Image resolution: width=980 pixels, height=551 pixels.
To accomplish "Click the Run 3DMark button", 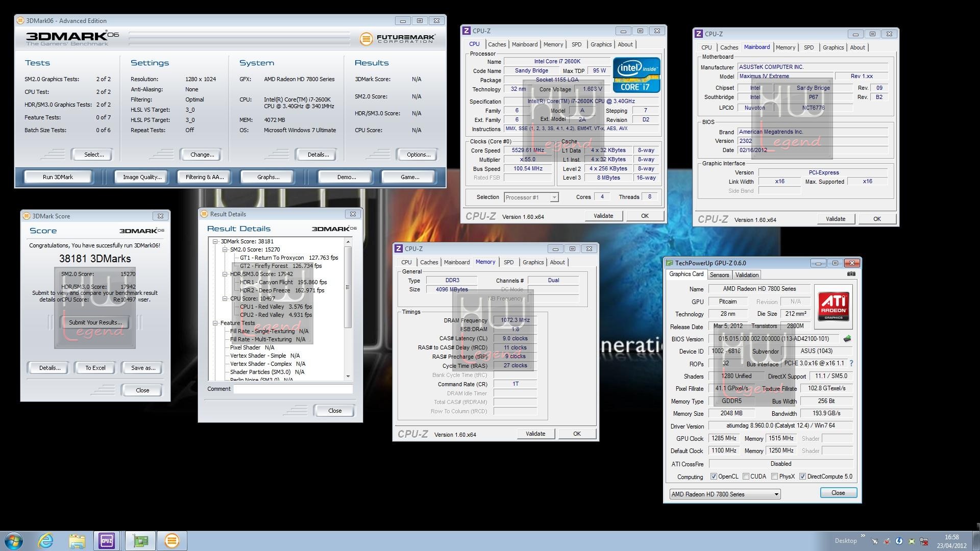I will click(x=58, y=177).
